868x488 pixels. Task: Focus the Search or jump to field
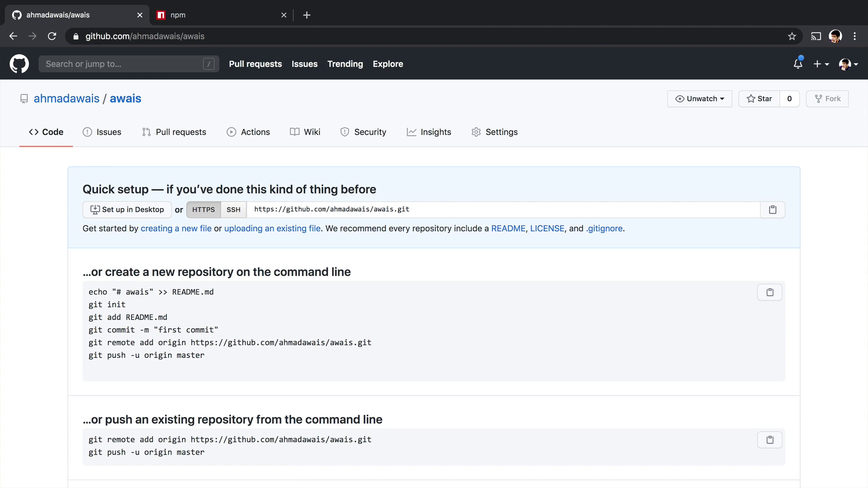click(129, 64)
